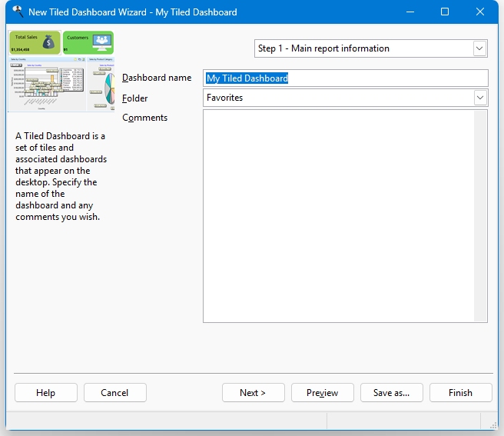Screen dimensions: 504x436
Task: Open the Folder dropdown arrow
Action: [480, 98]
